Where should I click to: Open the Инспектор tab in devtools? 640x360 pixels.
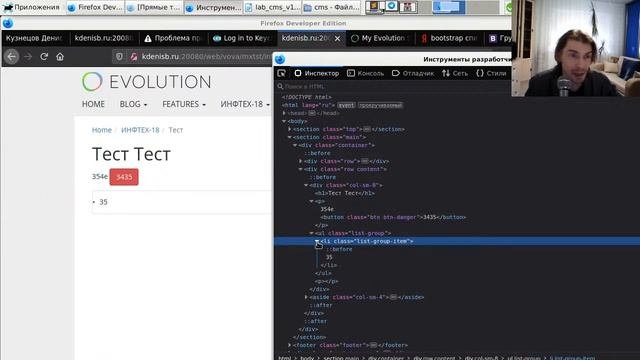pos(317,73)
